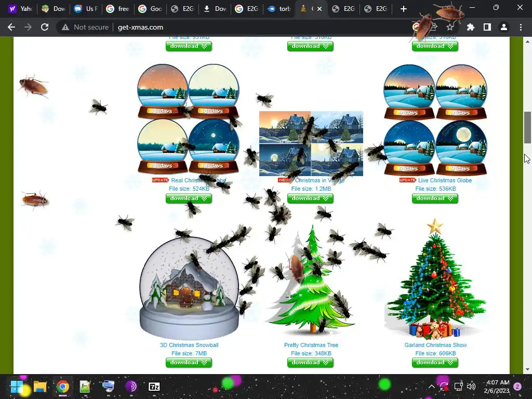Switch to the Yahoo tab
Viewport: 532px width, 399px height.
click(20, 9)
